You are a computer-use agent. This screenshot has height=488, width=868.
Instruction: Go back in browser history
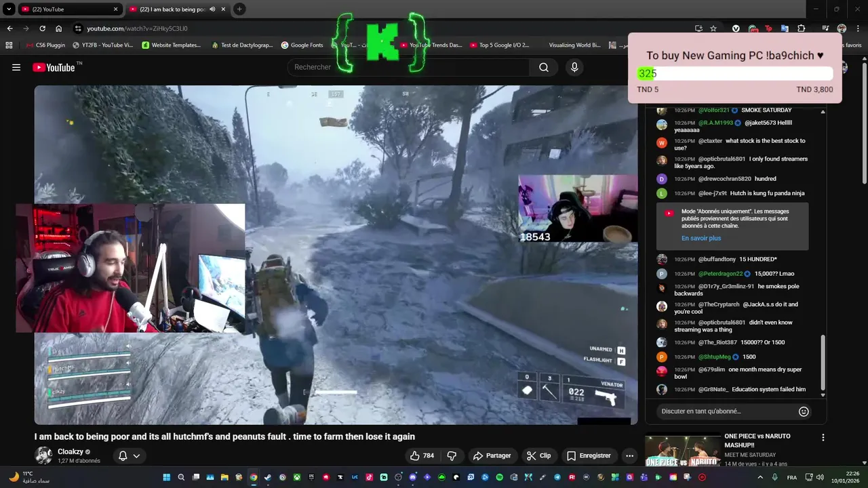tap(9, 28)
